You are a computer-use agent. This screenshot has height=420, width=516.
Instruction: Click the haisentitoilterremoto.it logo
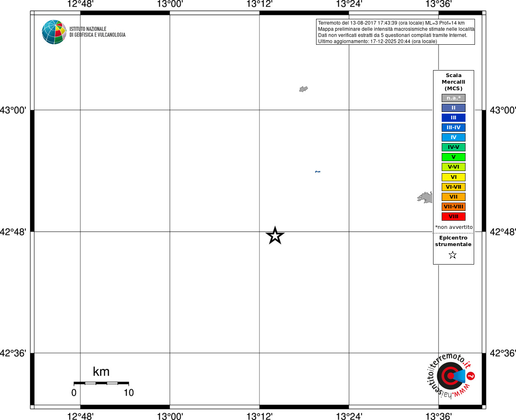click(451, 375)
